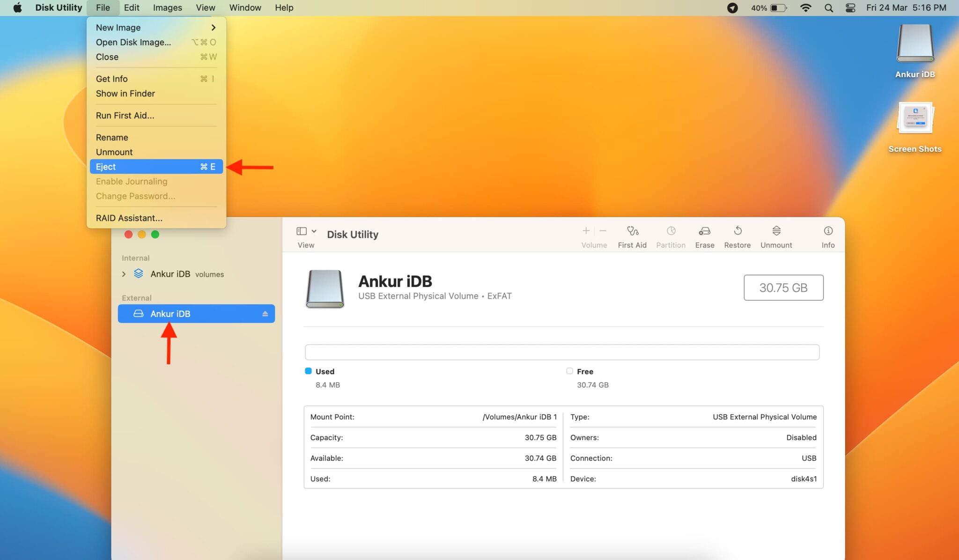959x560 pixels.
Task: Open the Edit menu
Action: pyautogui.click(x=132, y=8)
